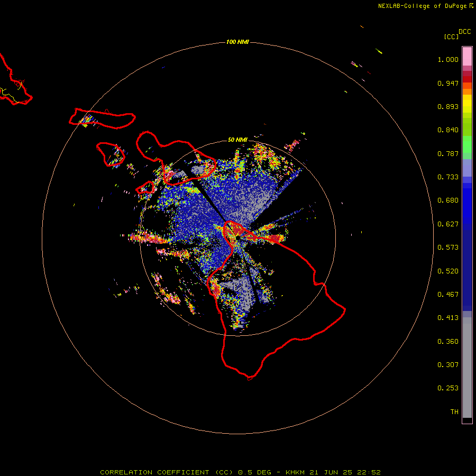
Task: Click the 0.573 color scale value
Action: click(x=448, y=248)
